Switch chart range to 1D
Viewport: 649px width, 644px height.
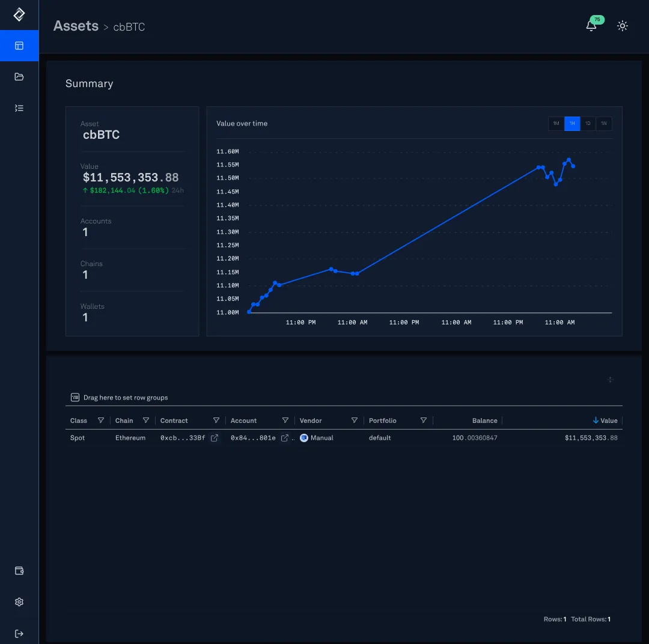coord(588,124)
